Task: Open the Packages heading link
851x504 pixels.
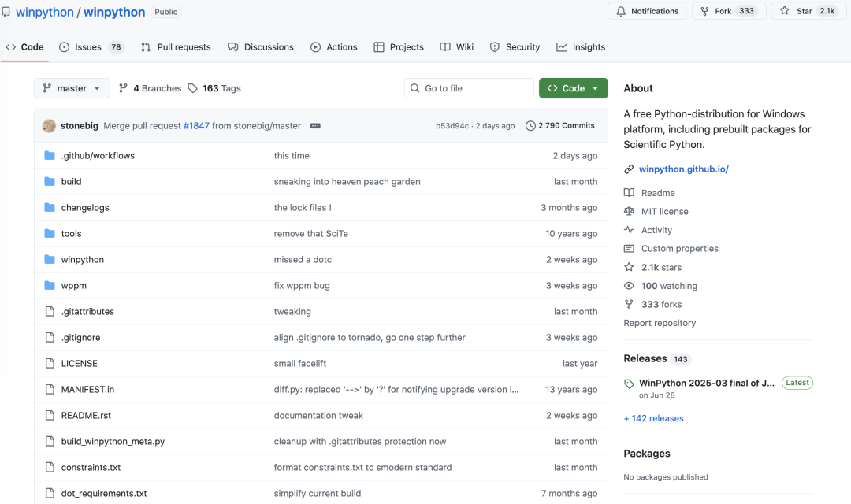Action: 647,454
